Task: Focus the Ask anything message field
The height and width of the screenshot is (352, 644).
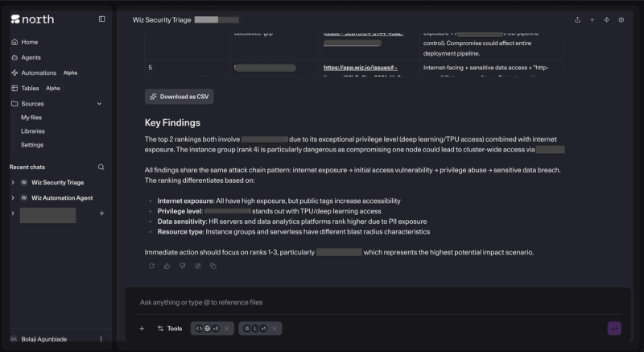Action: (377, 302)
